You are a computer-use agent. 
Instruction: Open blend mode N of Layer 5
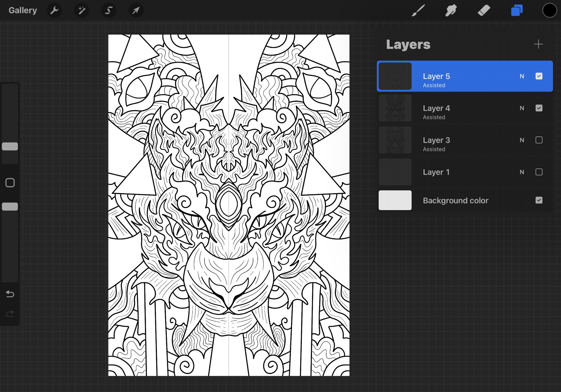click(x=522, y=76)
